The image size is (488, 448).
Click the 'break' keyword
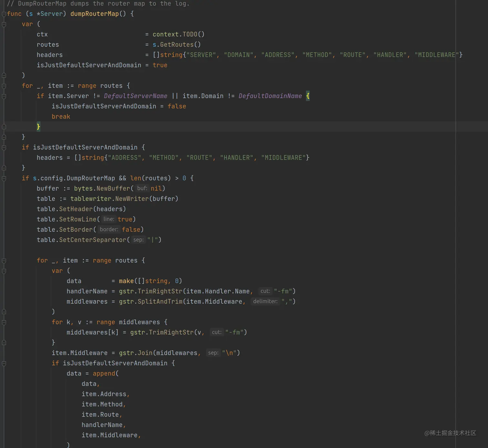pos(61,117)
